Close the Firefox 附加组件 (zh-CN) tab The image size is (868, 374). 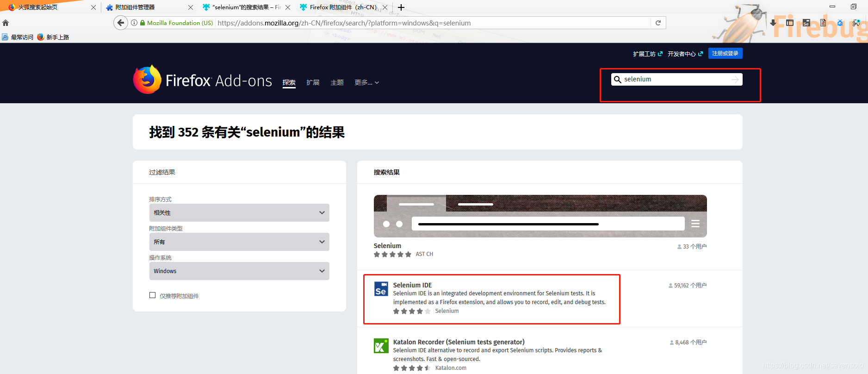tap(385, 7)
